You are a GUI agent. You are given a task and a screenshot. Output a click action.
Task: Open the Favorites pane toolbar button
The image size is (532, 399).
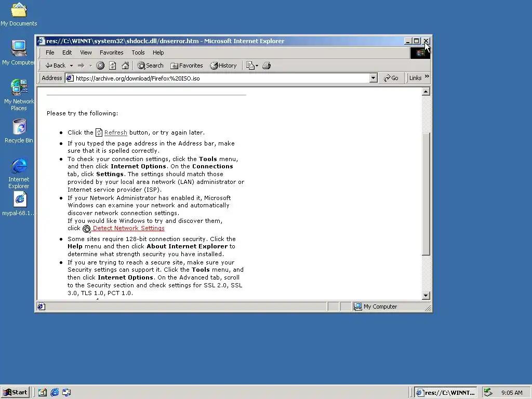pyautogui.click(x=187, y=65)
